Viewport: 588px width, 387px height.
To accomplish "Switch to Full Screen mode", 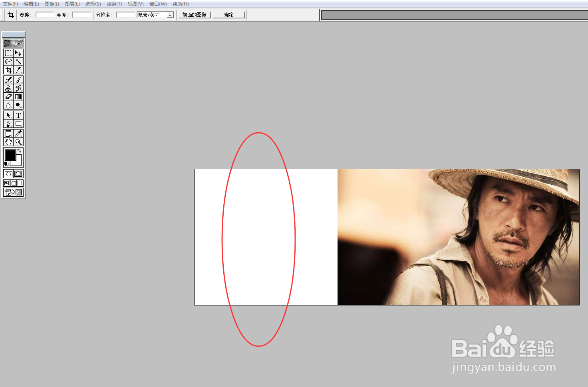I will (20, 183).
